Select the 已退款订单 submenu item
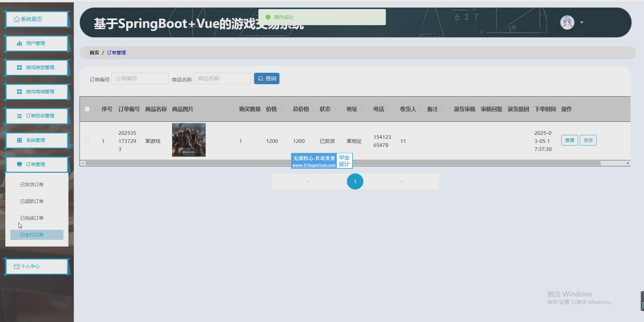Screen dimensions: 644x322 (32, 201)
